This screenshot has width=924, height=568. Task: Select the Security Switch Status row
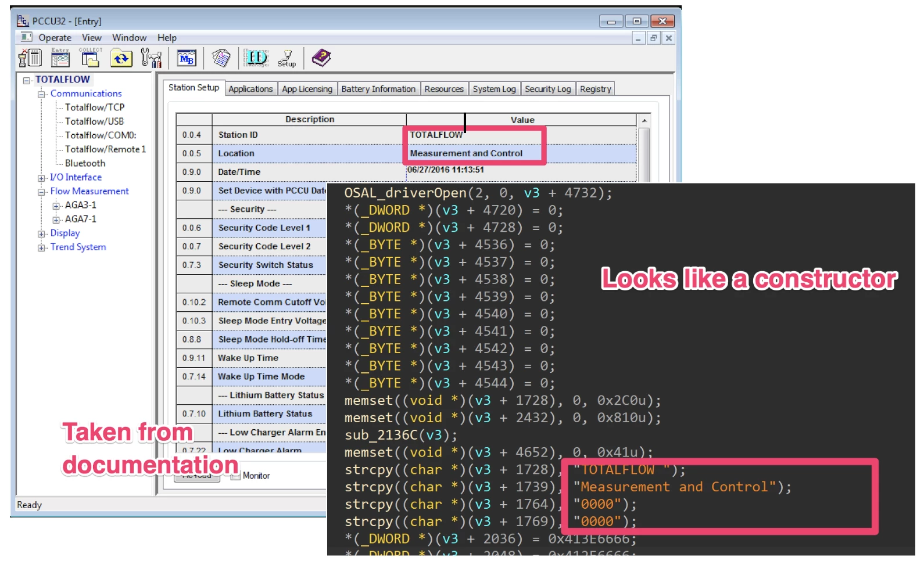[x=252, y=265]
